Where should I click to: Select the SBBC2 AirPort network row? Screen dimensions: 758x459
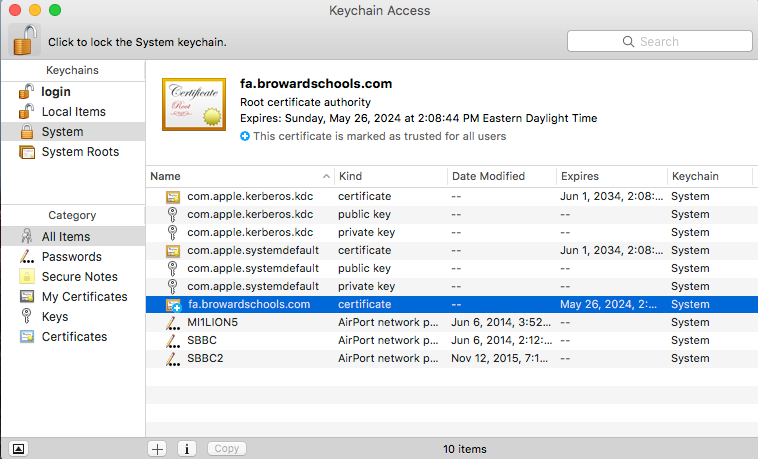pos(452,358)
